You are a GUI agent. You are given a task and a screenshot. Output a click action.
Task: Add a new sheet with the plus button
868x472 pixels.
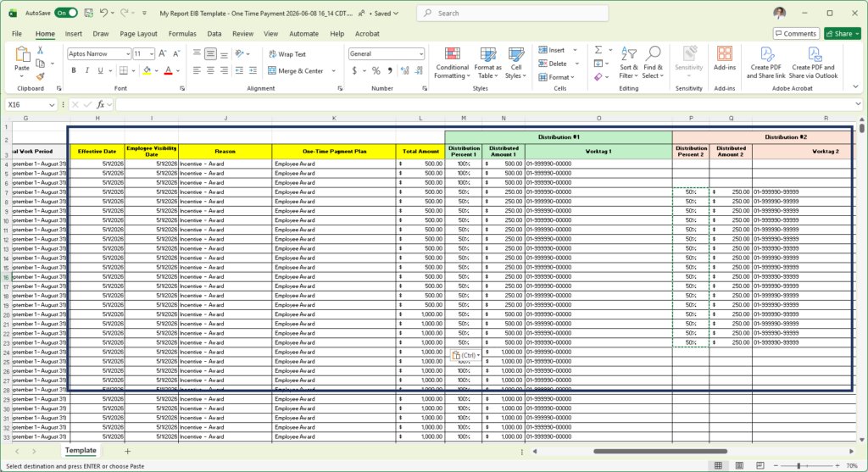(127, 451)
